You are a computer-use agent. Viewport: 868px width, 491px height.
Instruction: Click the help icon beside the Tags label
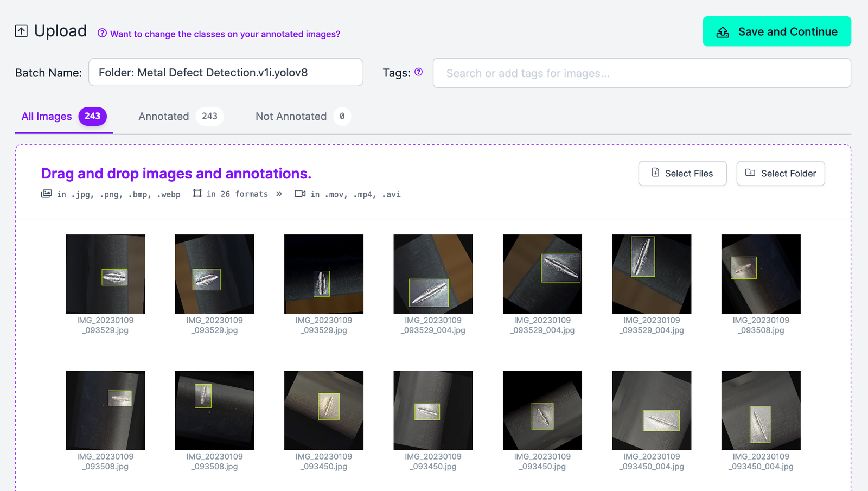(418, 72)
